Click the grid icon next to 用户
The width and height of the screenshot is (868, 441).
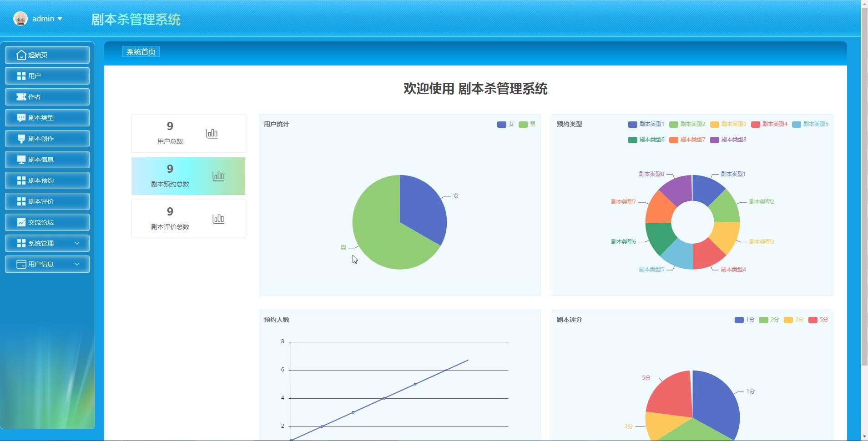21,76
